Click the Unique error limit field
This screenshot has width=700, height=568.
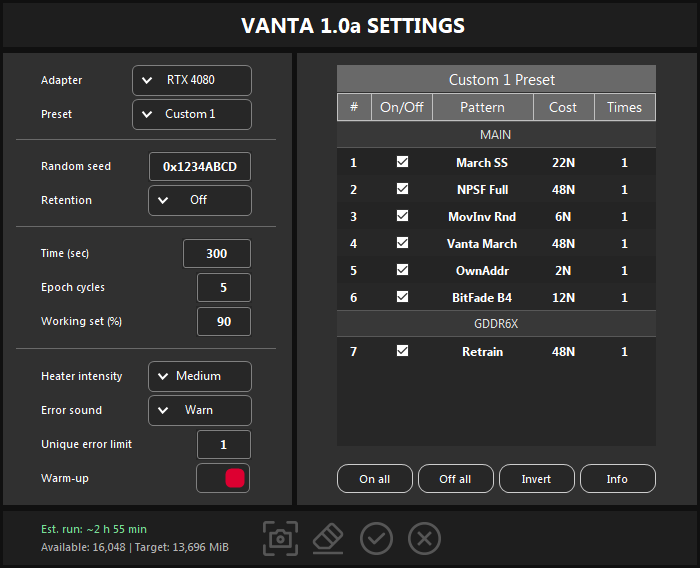coord(224,444)
